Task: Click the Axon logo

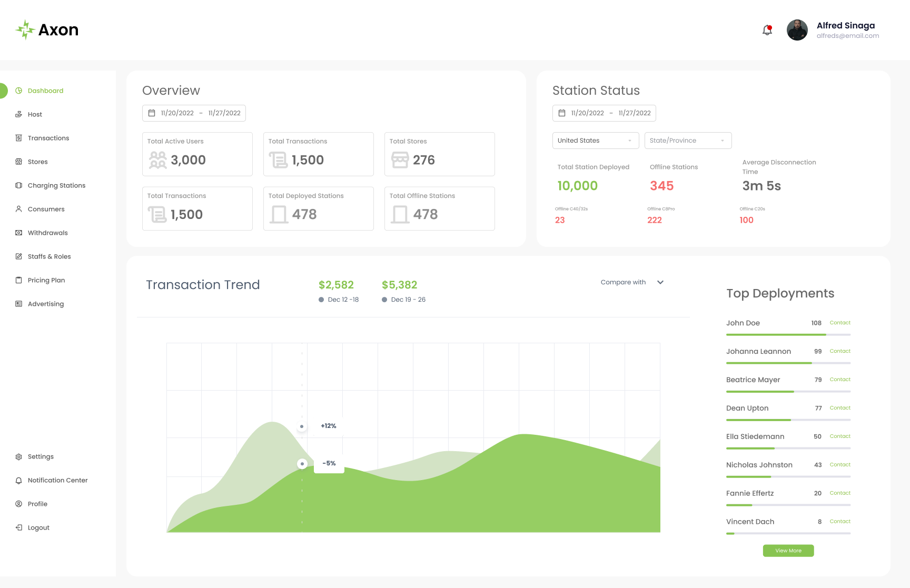Action: 47,30
